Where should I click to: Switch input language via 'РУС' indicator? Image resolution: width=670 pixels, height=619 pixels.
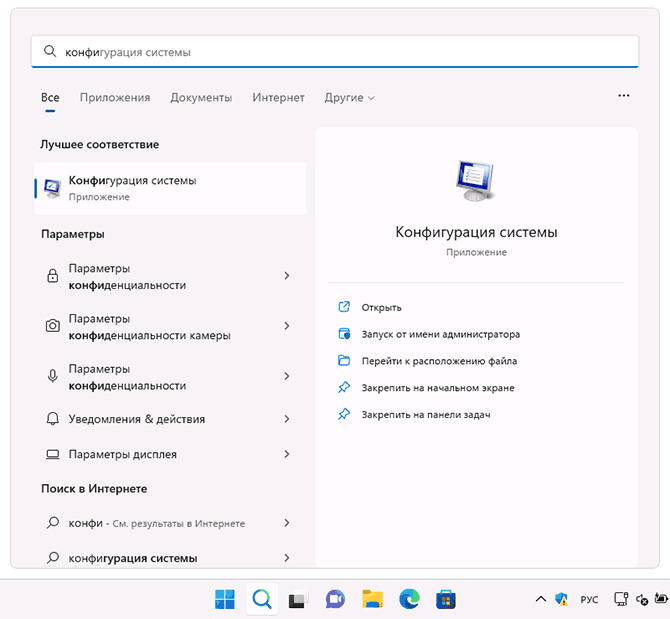(x=589, y=600)
